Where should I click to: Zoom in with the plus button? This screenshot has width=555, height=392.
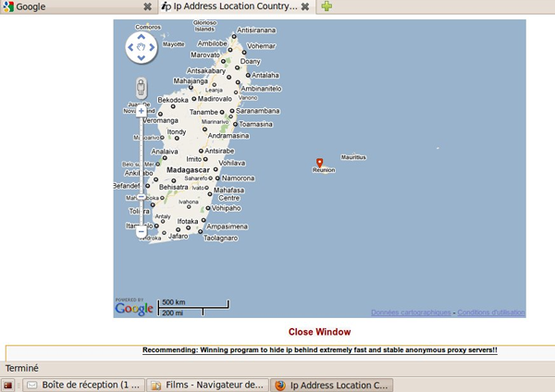(142, 111)
